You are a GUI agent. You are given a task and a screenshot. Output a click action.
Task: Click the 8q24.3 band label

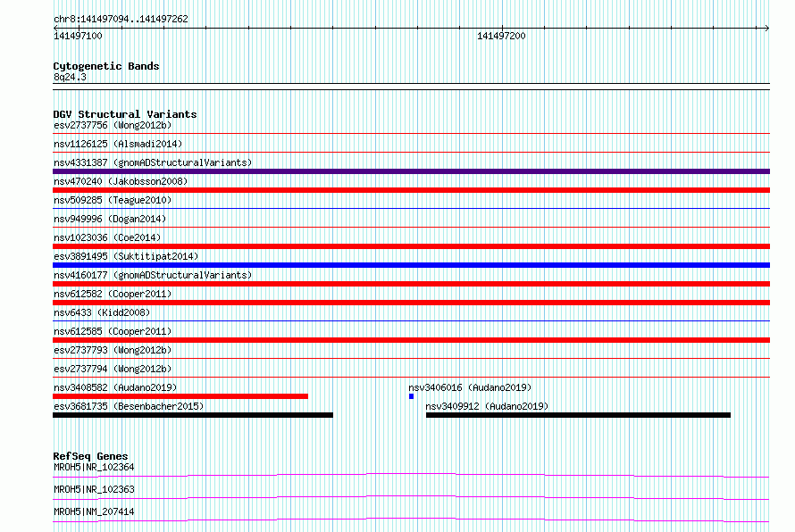point(70,77)
